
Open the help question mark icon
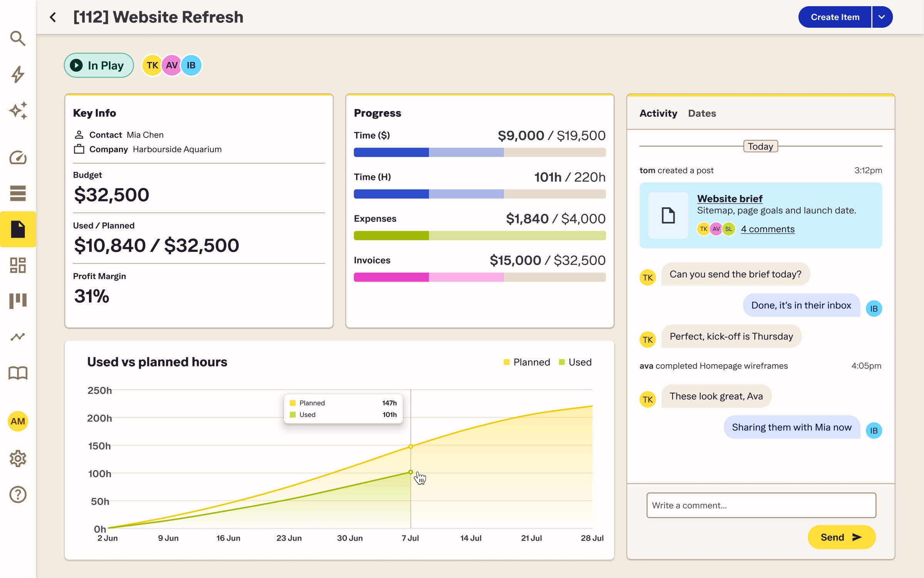click(18, 494)
